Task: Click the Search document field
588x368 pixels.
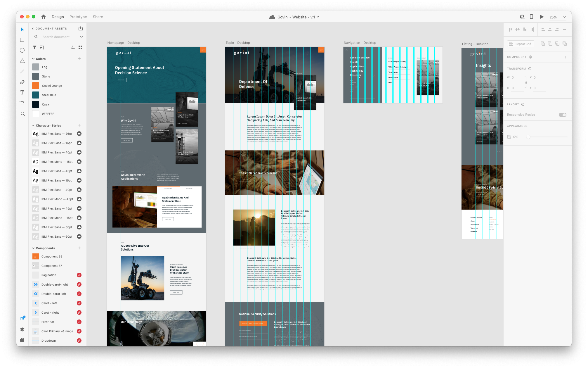Action: [56, 37]
